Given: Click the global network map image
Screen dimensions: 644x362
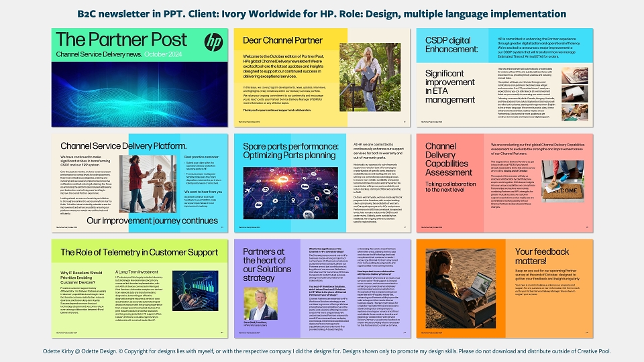Looking at the screenshot, I should [290, 192].
